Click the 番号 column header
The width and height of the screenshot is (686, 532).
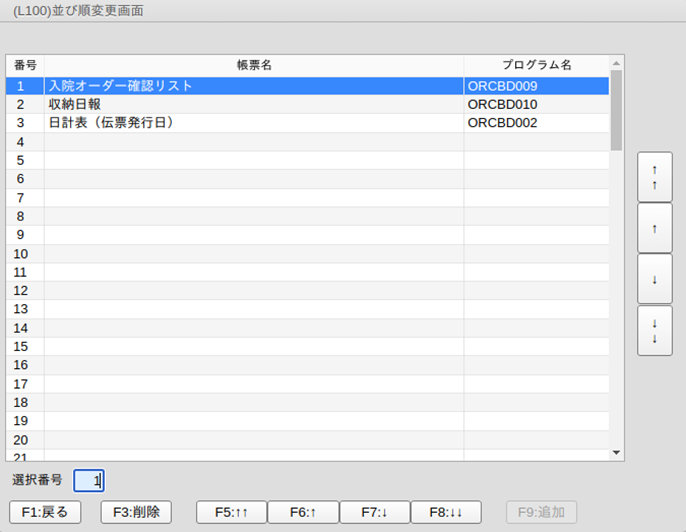(x=25, y=65)
